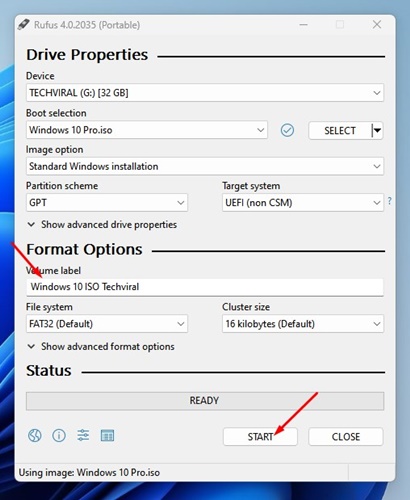Click the Volume label text field
The image size is (410, 500).
pyautogui.click(x=205, y=287)
